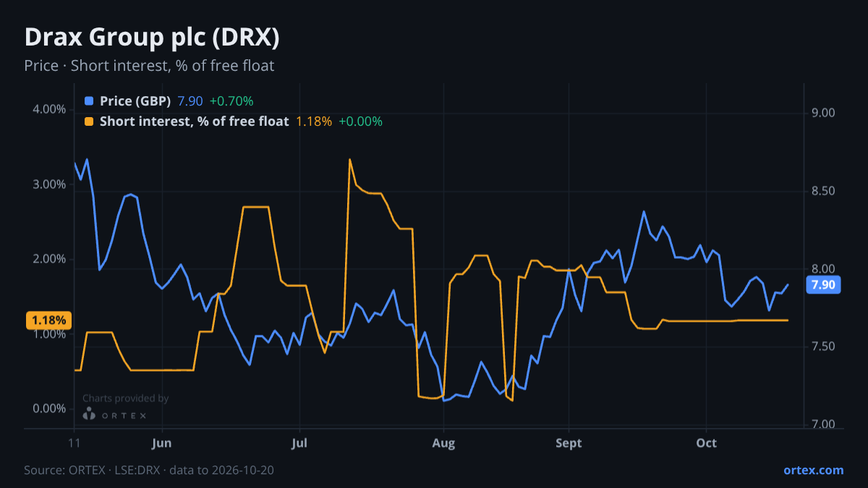This screenshot has width=868, height=488.
Task: Click the 7.00 right axis label
Action: click(824, 424)
